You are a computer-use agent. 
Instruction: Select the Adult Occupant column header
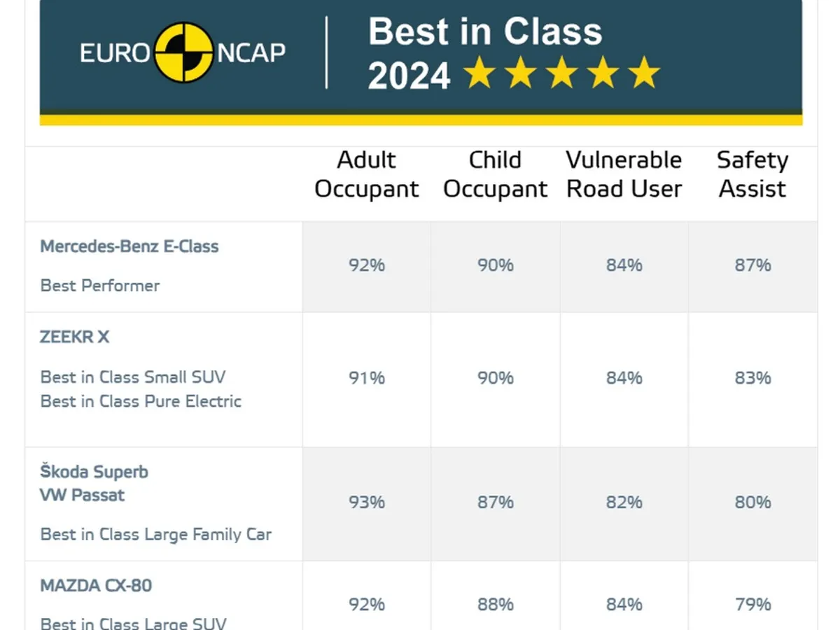click(366, 174)
